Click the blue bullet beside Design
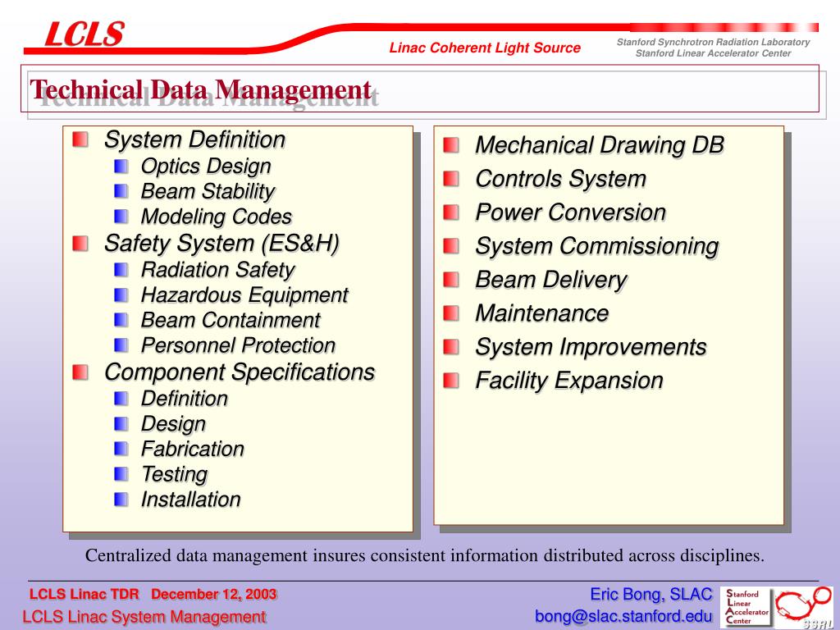840x630 pixels. pyautogui.click(x=121, y=424)
